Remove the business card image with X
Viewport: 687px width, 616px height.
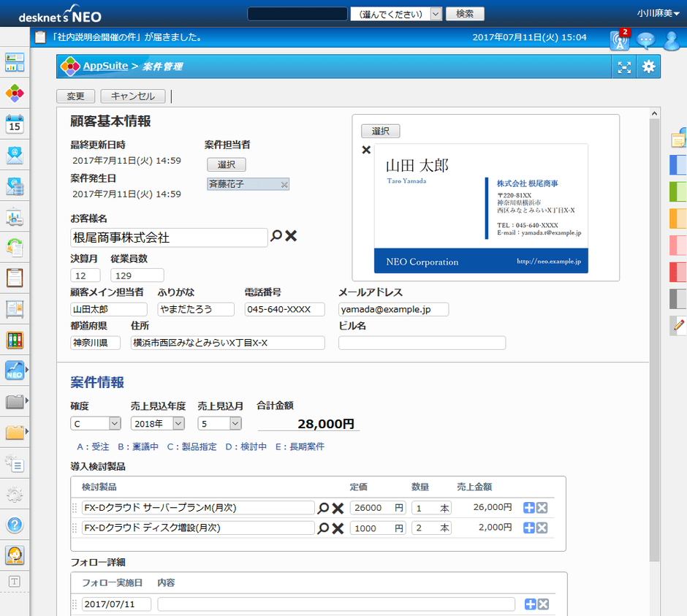pyautogui.click(x=367, y=151)
